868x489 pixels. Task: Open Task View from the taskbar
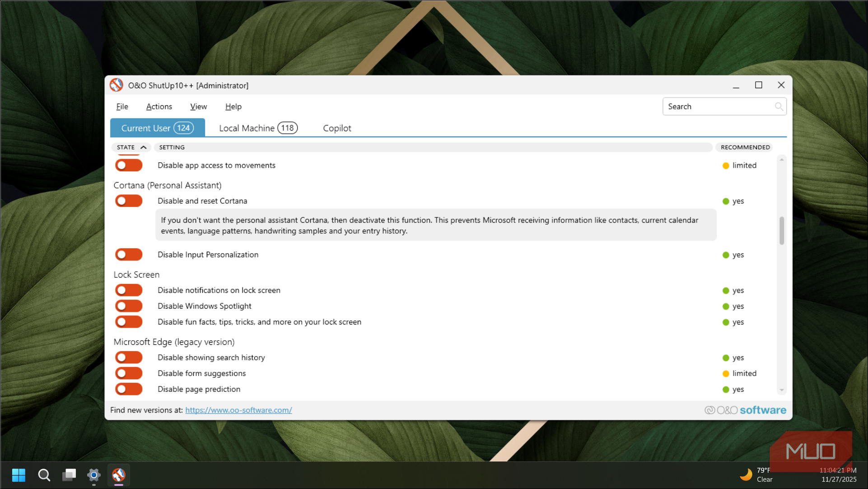69,475
